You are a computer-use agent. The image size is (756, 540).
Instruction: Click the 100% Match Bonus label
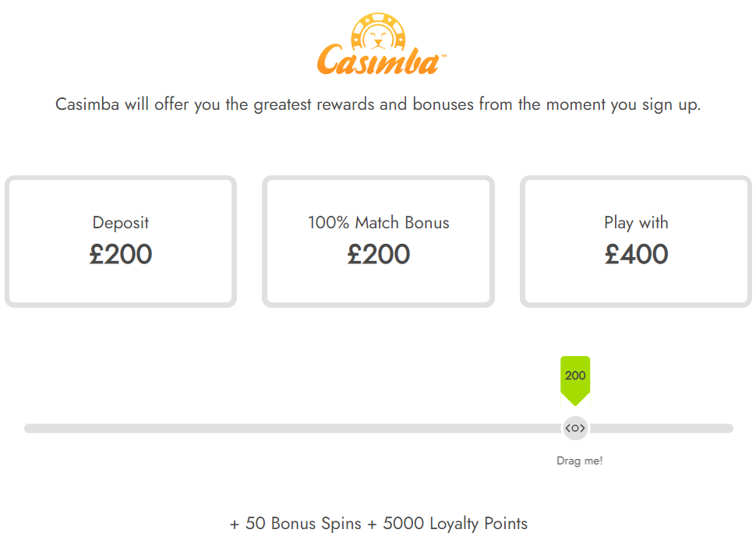[x=379, y=223]
